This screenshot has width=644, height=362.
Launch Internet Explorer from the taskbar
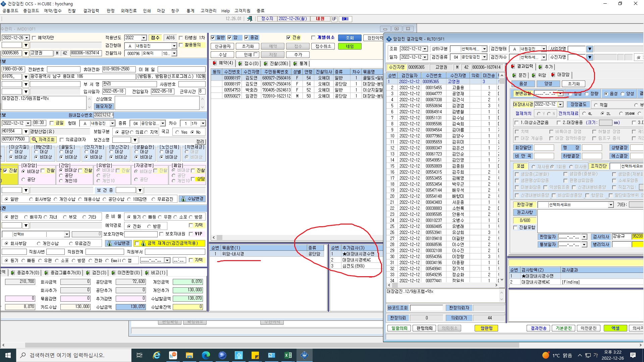[x=156, y=355]
